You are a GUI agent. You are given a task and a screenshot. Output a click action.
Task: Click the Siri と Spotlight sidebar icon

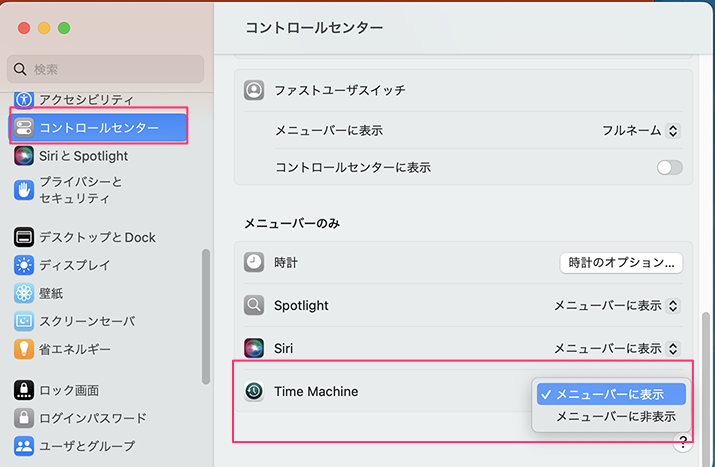click(x=24, y=156)
